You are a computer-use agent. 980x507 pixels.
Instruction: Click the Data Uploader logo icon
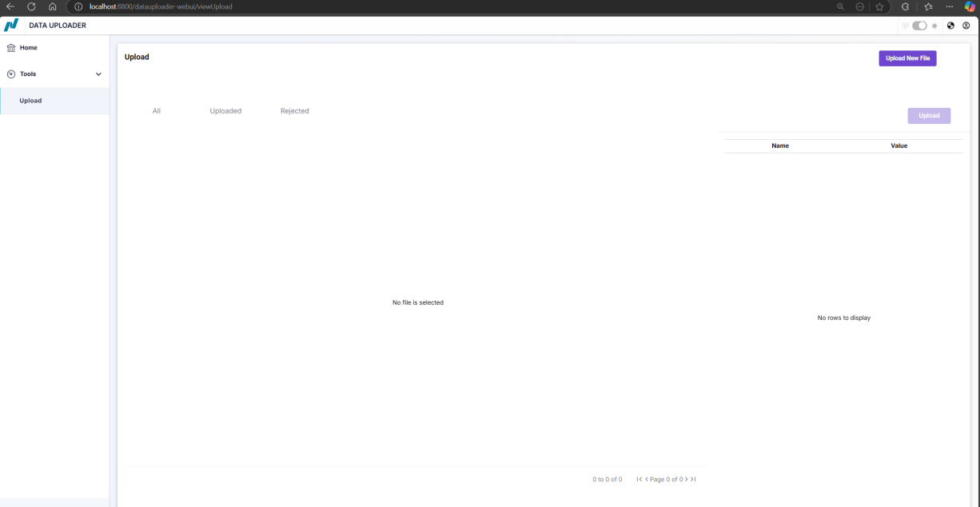[x=11, y=25]
